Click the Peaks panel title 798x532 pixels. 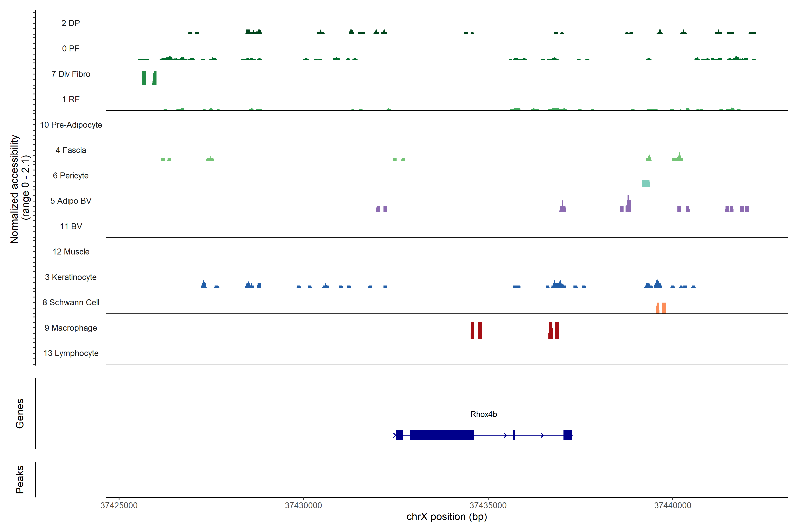pos(20,479)
